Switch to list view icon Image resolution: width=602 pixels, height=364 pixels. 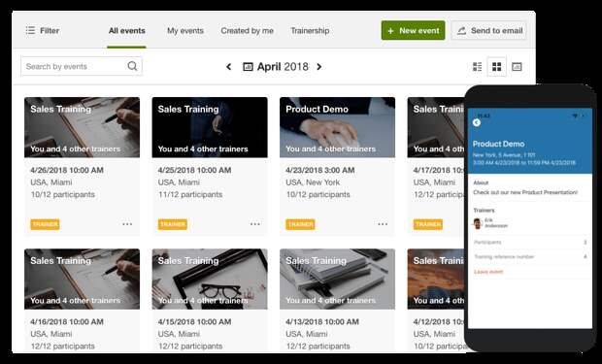click(x=477, y=67)
